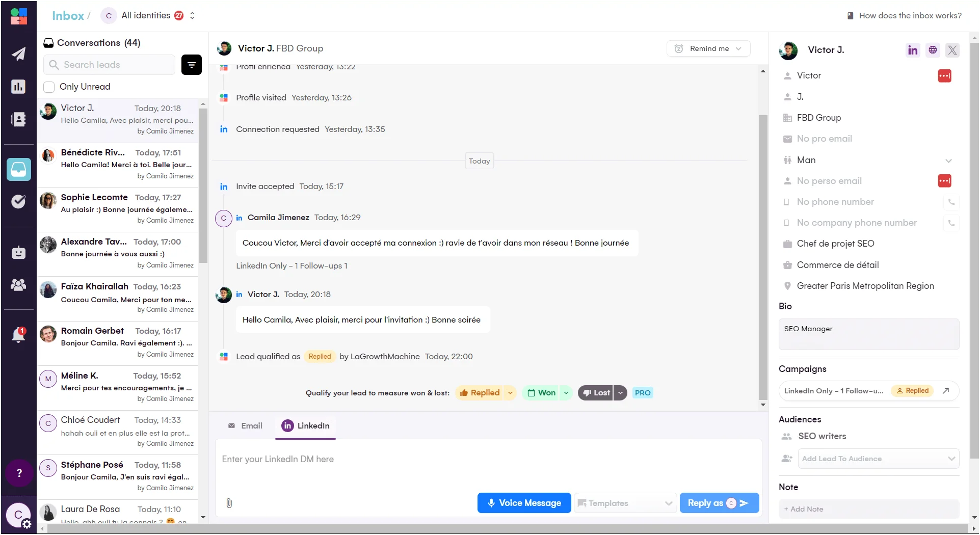Open campaign via arrow icon beside Replied
The width and height of the screenshot is (980, 535).
point(946,391)
